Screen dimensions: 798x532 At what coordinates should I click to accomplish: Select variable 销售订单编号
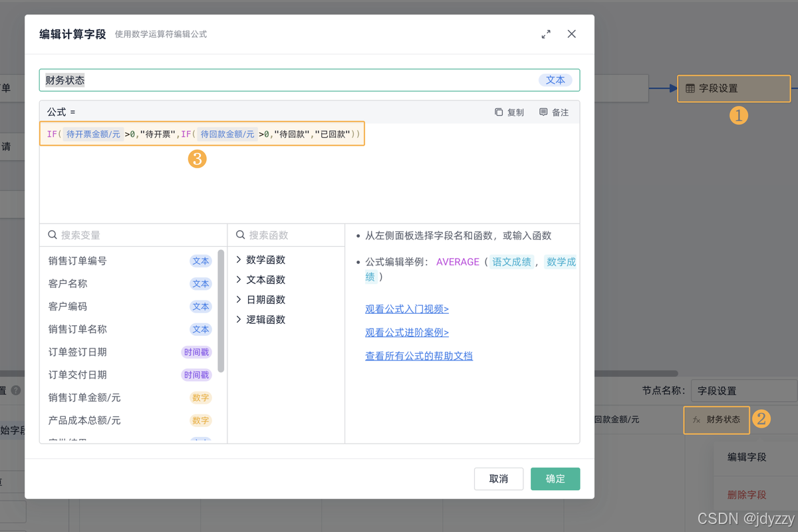tap(130, 261)
